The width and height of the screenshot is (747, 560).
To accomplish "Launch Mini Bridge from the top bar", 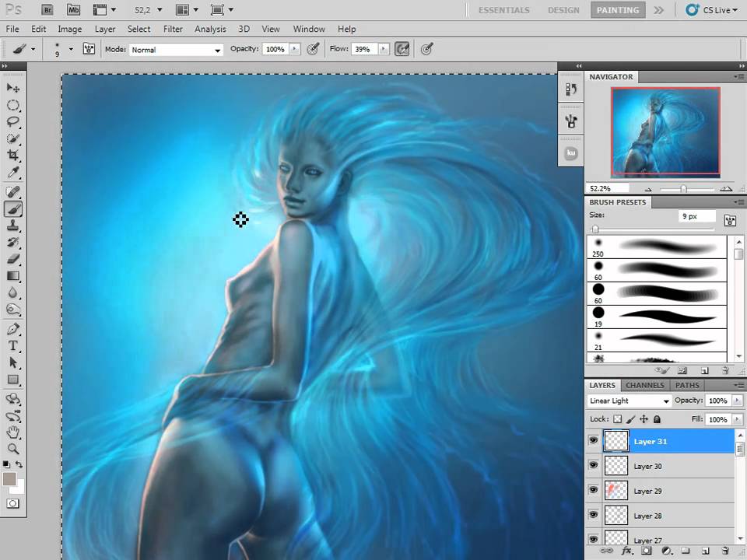I will click(73, 9).
